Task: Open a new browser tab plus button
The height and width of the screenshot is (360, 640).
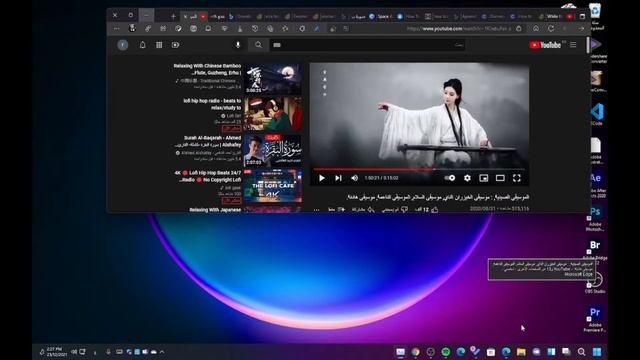Action: 173,16
